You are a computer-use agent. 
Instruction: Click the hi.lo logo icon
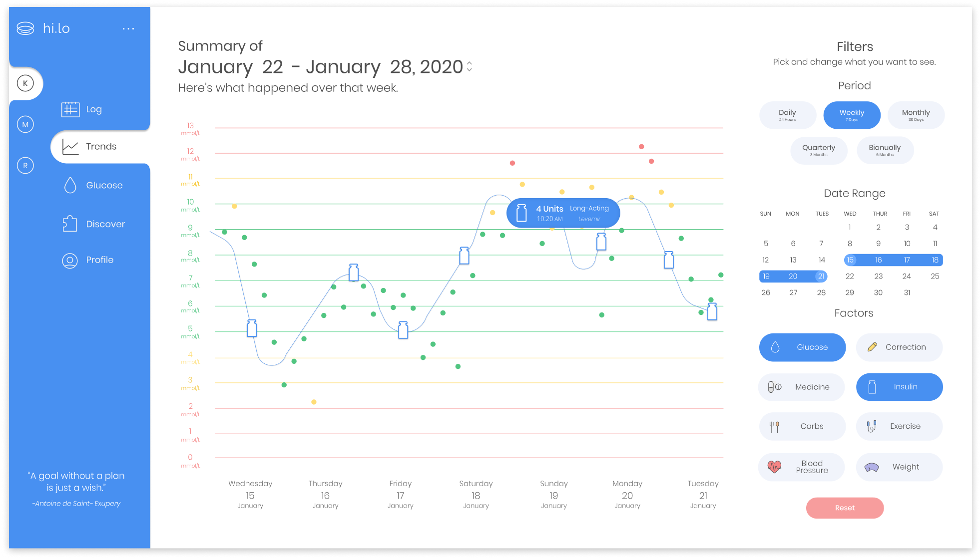click(25, 28)
